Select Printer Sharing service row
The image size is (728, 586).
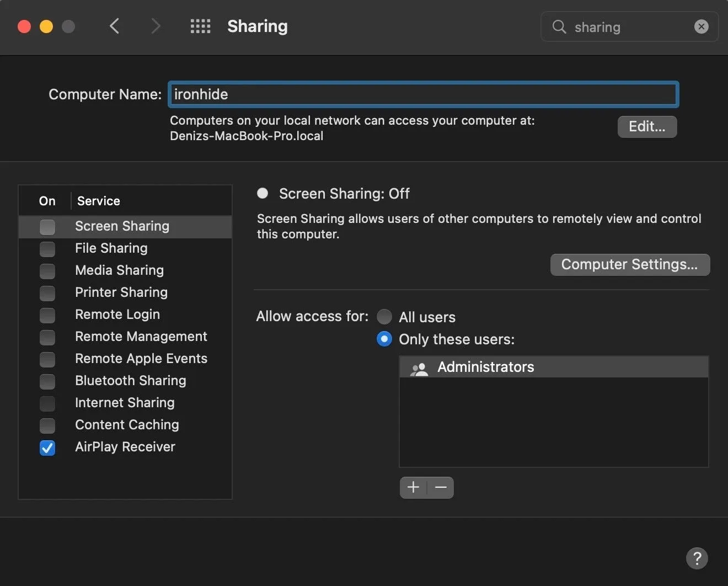[x=125, y=293]
